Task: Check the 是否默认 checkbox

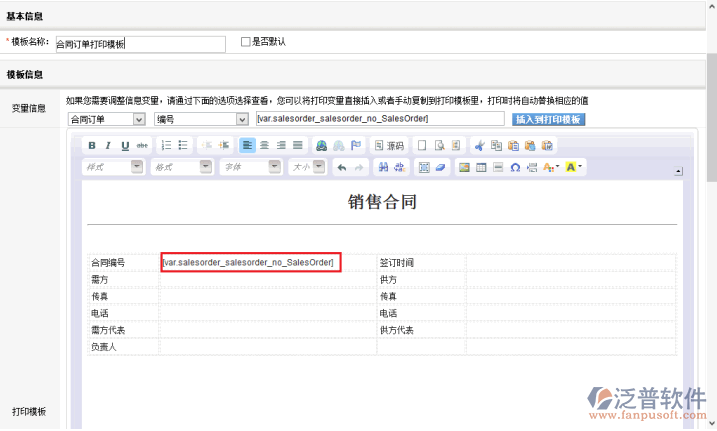Action: tap(246, 42)
